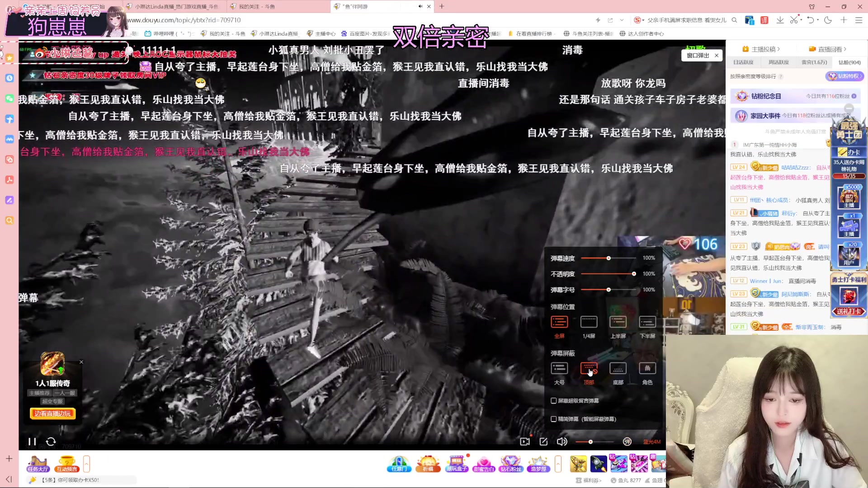The image size is (868, 488).
Task: Toggle browser night mode moon icon
Action: tap(828, 20)
